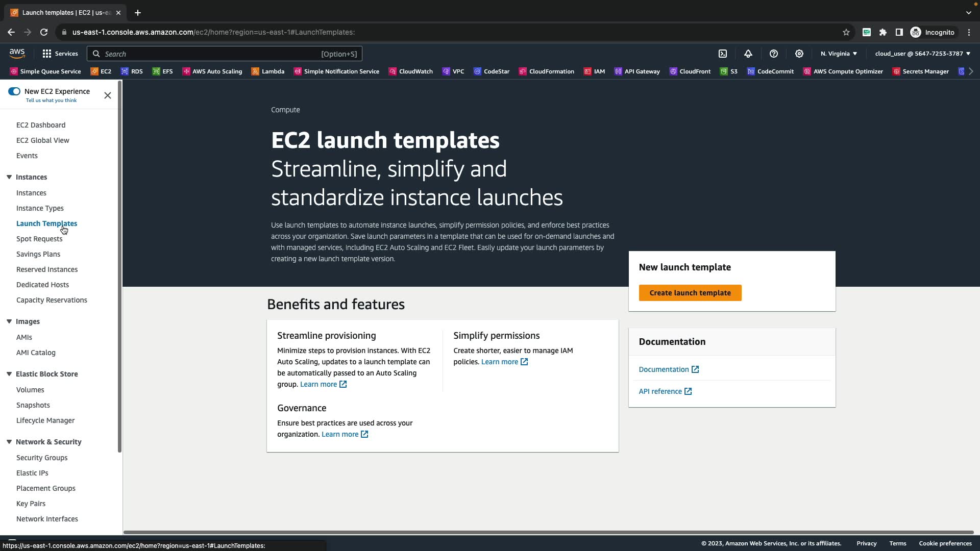980x551 pixels.
Task: Click Create launch template button
Action: tap(690, 293)
